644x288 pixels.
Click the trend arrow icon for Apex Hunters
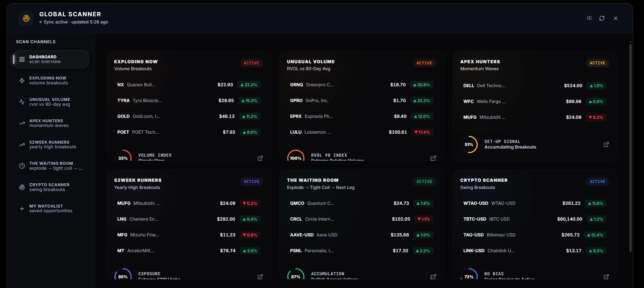(22, 123)
